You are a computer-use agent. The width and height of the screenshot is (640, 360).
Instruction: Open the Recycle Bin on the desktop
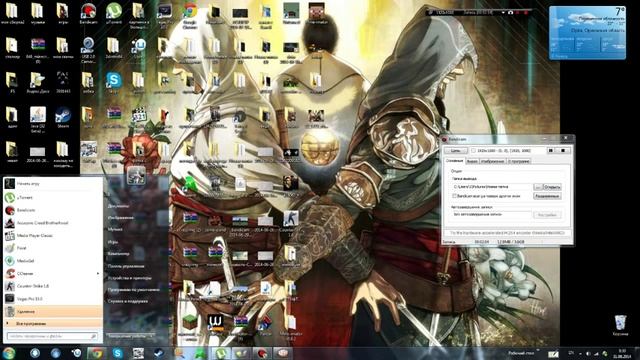620,325
